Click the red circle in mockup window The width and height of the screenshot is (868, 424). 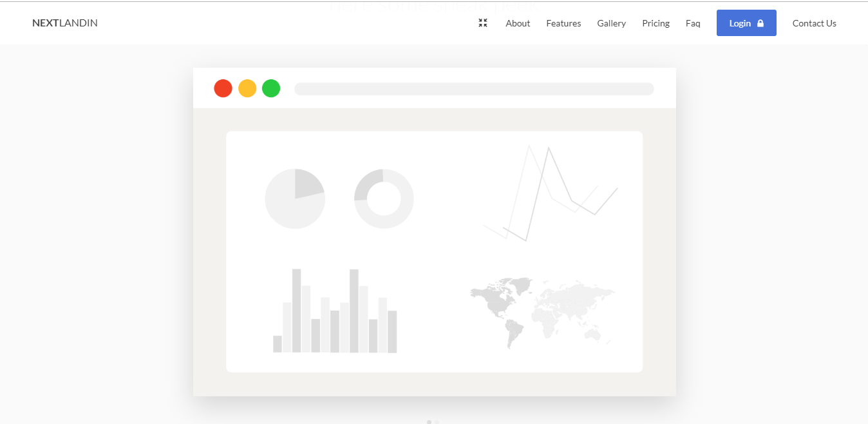point(223,88)
